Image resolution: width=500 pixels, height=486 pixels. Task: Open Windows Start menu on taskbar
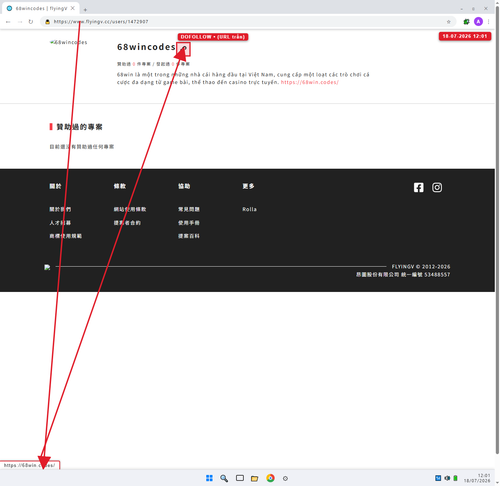(209, 478)
